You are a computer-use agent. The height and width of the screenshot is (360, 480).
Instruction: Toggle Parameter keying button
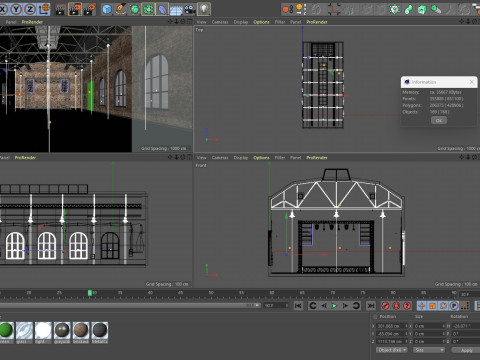click(454, 305)
